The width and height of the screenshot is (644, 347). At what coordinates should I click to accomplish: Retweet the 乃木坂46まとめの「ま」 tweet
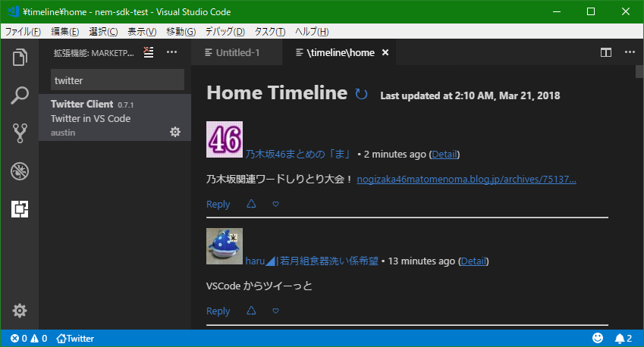(251, 204)
